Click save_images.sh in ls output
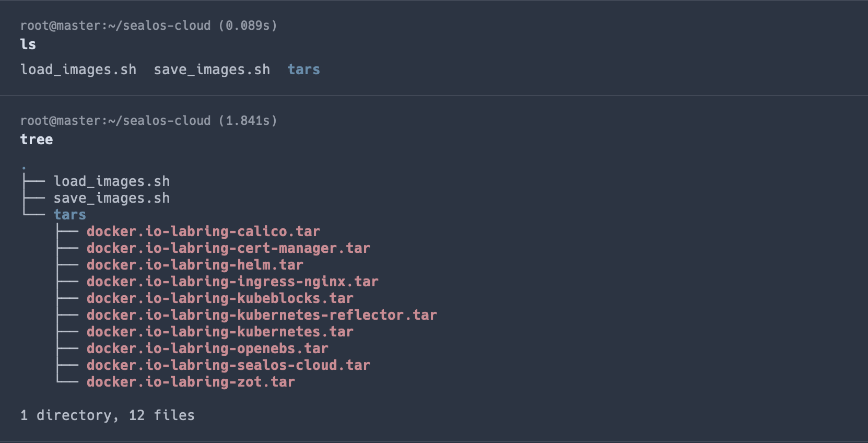This screenshot has width=868, height=443. pos(212,69)
